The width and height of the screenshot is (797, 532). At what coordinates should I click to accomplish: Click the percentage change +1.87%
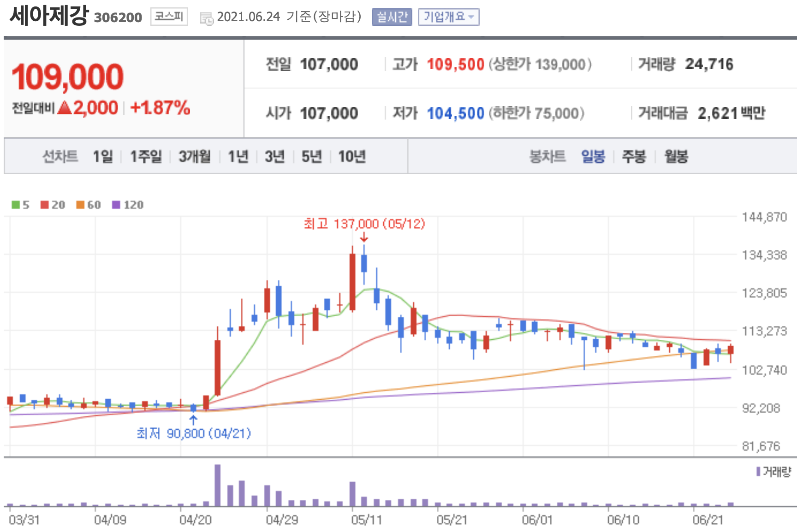pos(160,108)
